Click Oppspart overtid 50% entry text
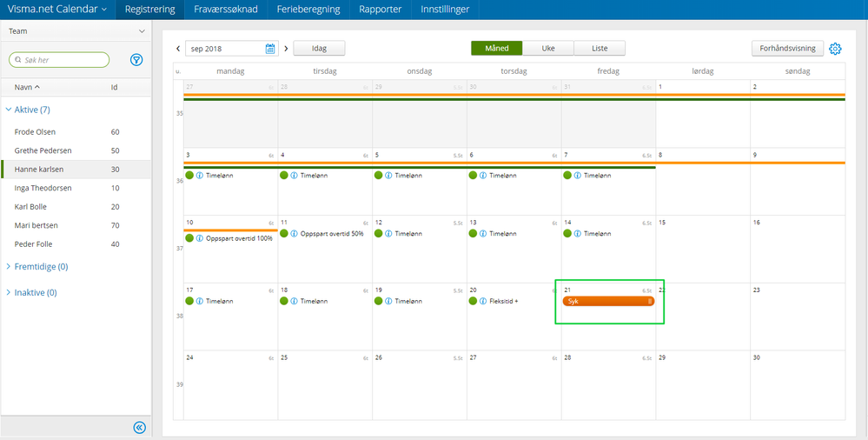 point(332,233)
